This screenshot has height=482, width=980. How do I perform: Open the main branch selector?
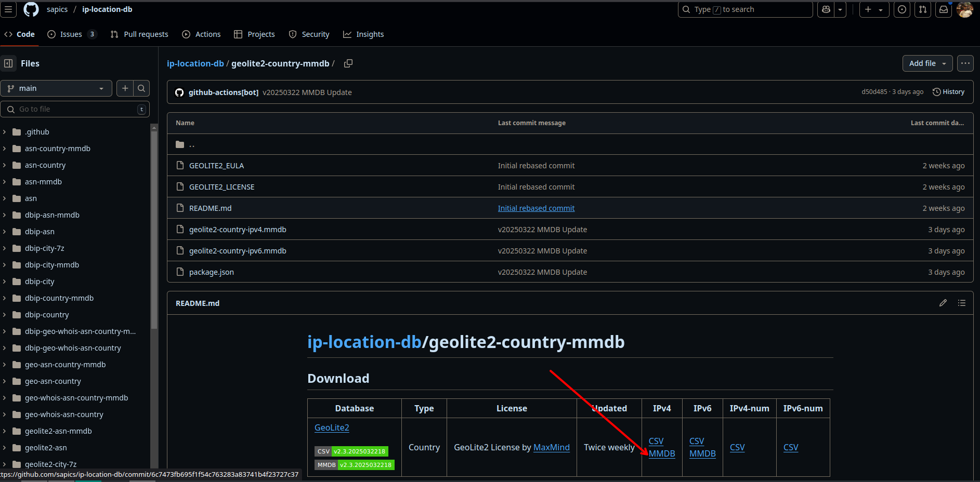(56, 88)
